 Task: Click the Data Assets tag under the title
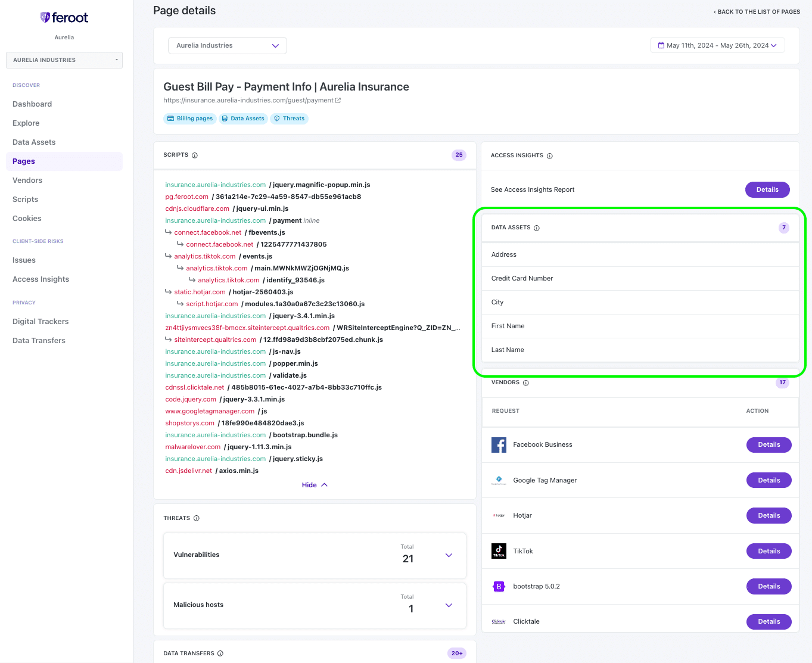(243, 119)
